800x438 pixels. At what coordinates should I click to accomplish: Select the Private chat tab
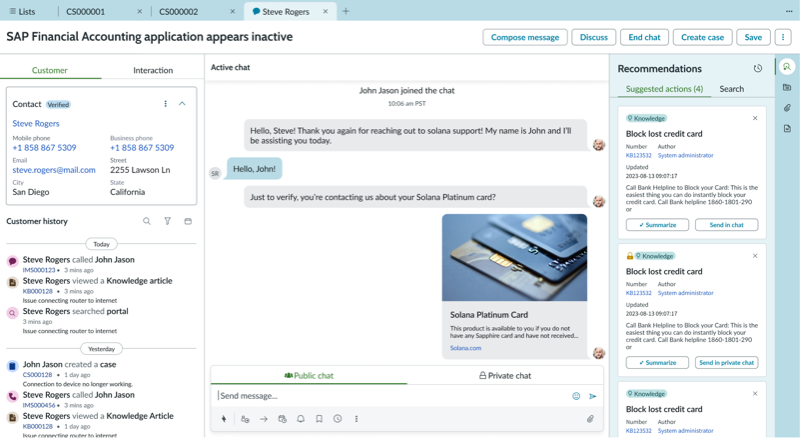coord(505,376)
